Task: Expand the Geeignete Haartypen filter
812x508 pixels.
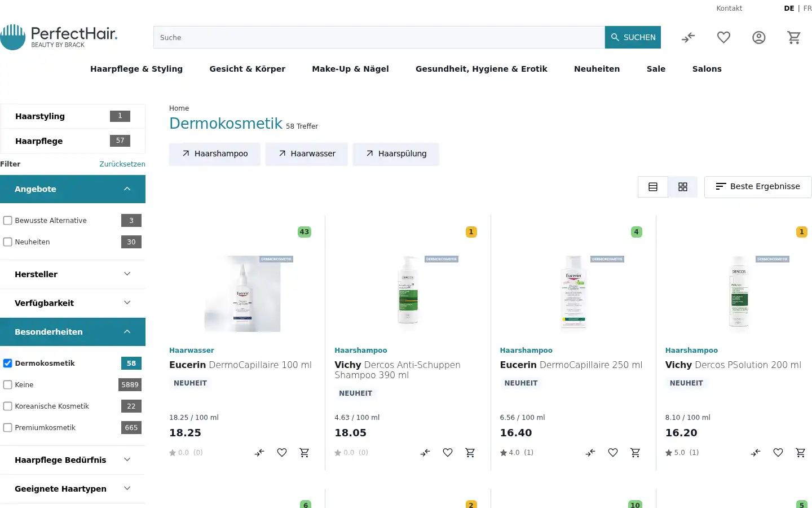Action: [x=73, y=489]
